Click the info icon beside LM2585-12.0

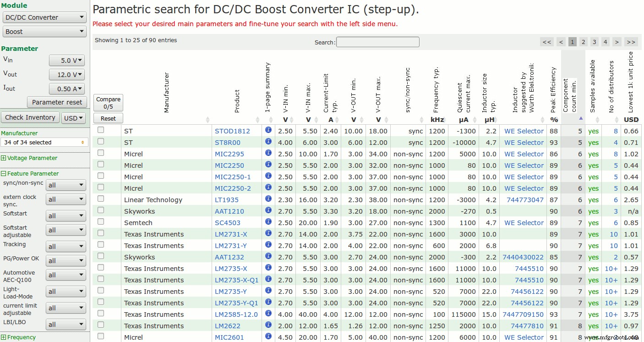coord(268,314)
